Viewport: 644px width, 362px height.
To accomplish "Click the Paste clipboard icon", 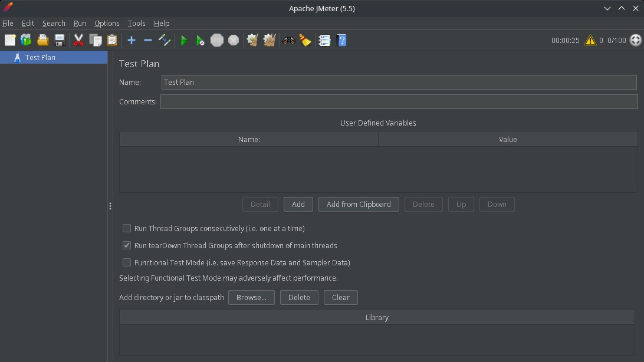I will [x=111, y=40].
